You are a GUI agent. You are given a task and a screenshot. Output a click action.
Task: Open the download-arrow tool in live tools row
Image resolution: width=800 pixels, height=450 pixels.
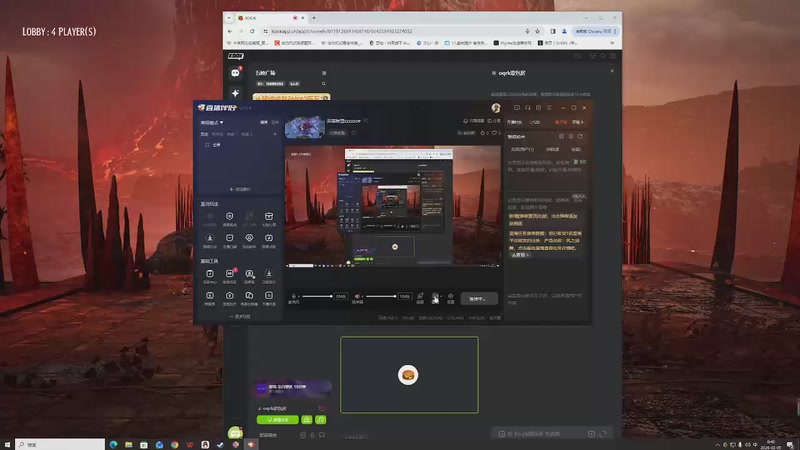click(x=269, y=274)
